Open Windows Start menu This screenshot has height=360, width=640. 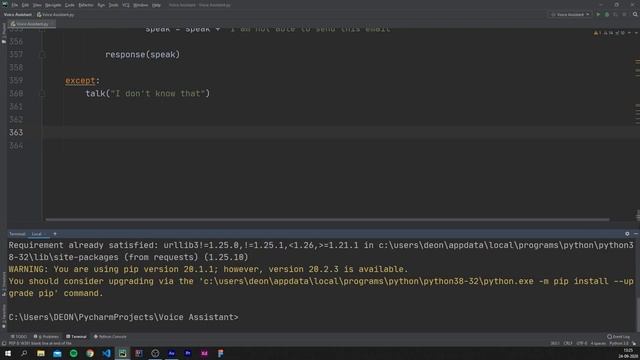click(8, 353)
